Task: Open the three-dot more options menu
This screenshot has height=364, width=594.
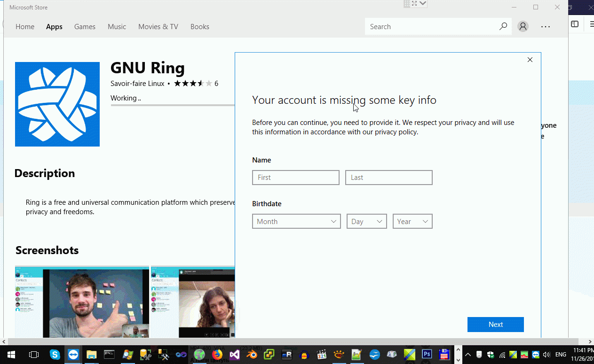Action: (x=546, y=27)
